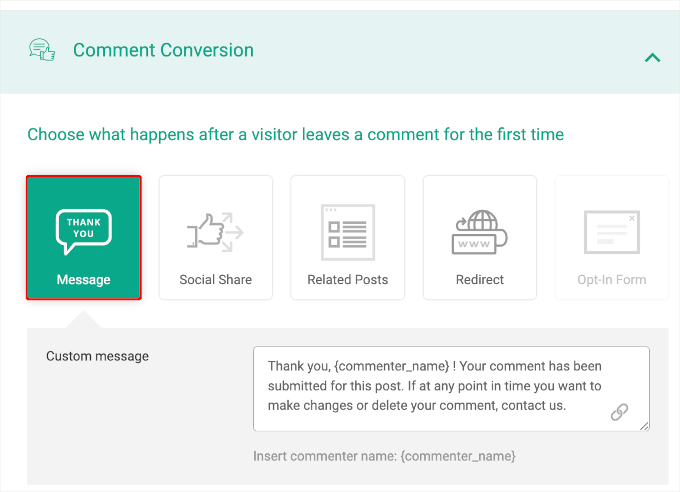
Task: Select the Social Share thumbs-up icon
Action: click(x=215, y=232)
